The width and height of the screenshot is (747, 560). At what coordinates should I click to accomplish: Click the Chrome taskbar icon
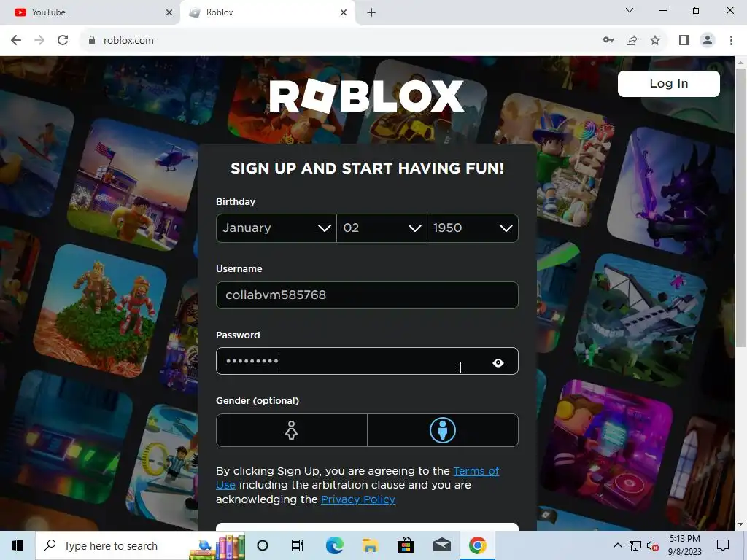[477, 545]
